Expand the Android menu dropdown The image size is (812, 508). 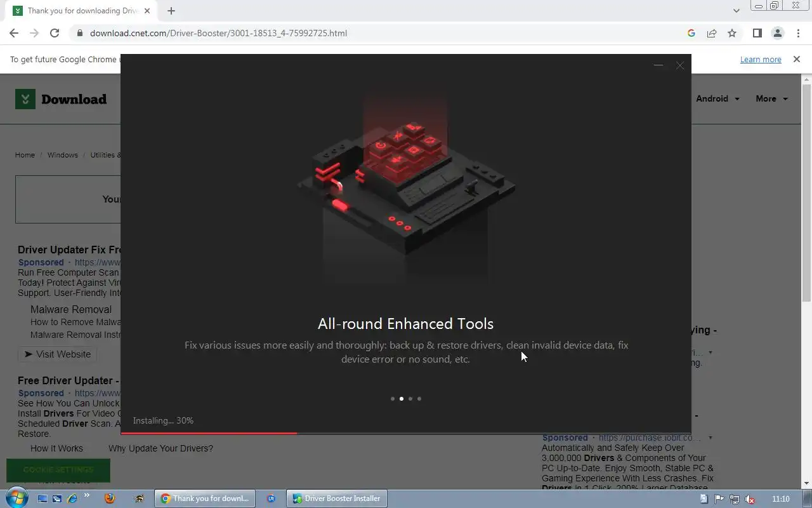click(x=717, y=98)
